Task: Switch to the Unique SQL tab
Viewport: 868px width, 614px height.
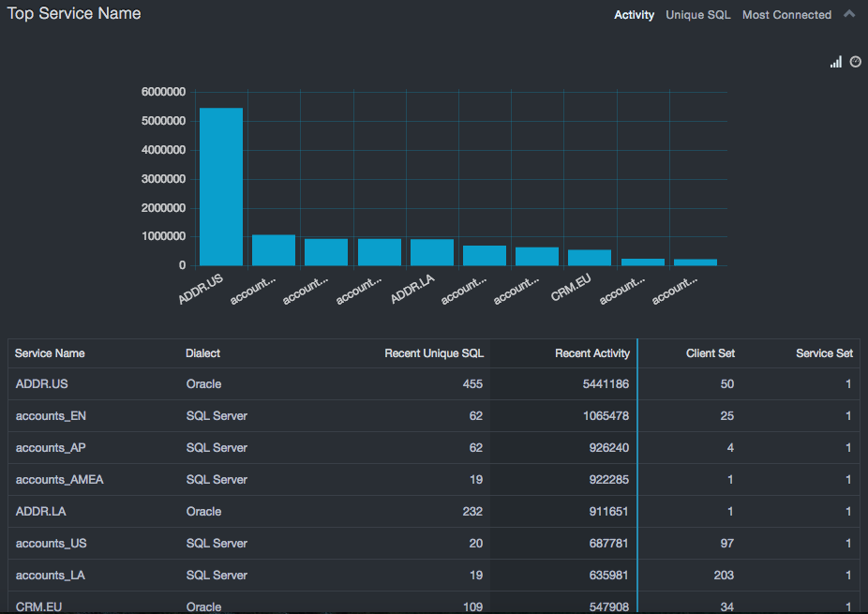Action: (697, 15)
